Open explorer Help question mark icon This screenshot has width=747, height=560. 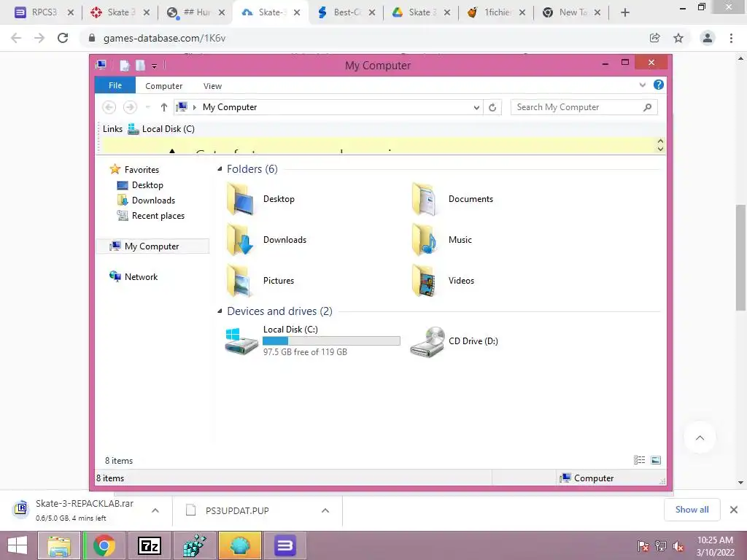point(659,85)
